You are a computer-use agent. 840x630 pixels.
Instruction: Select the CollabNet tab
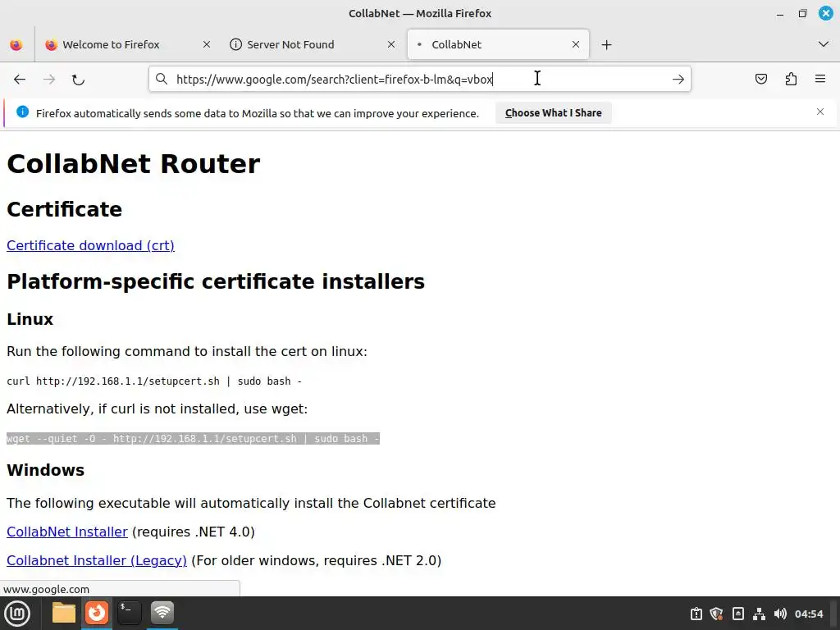[498, 44]
